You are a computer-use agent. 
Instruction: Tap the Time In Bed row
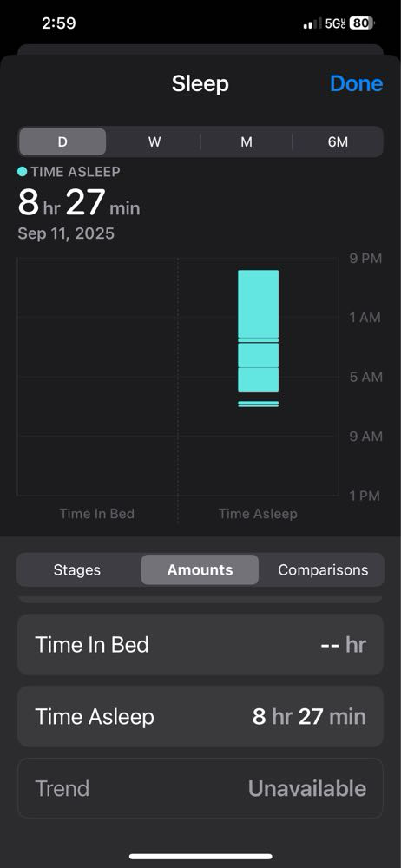tap(200, 644)
